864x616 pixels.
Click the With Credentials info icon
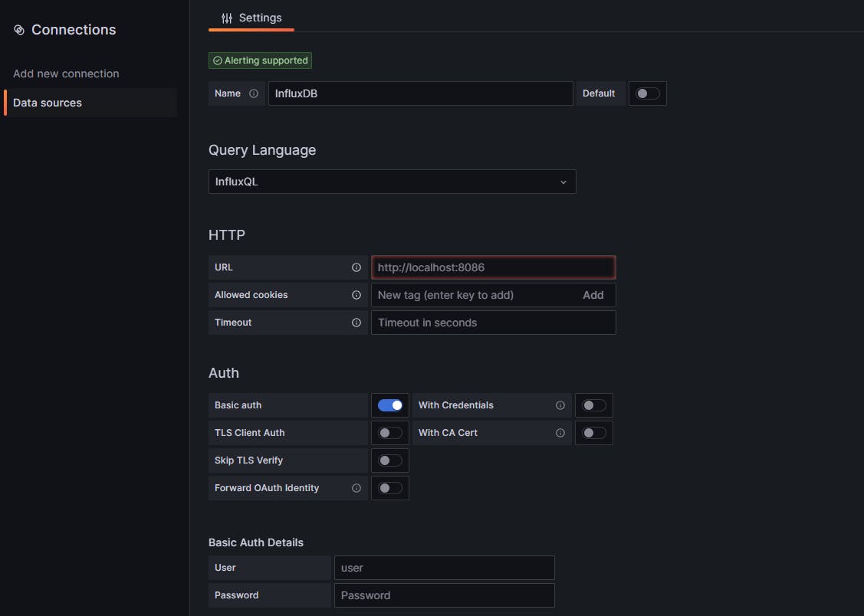point(560,405)
